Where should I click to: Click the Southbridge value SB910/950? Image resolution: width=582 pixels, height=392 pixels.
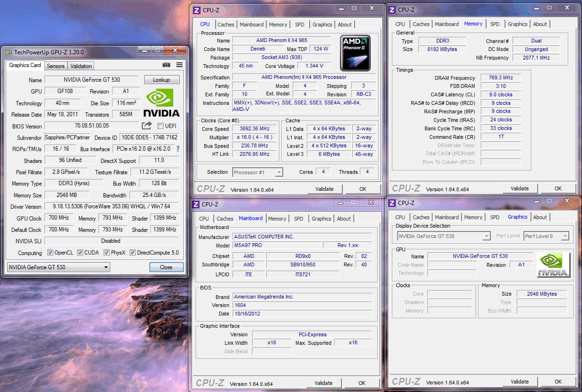click(303, 264)
